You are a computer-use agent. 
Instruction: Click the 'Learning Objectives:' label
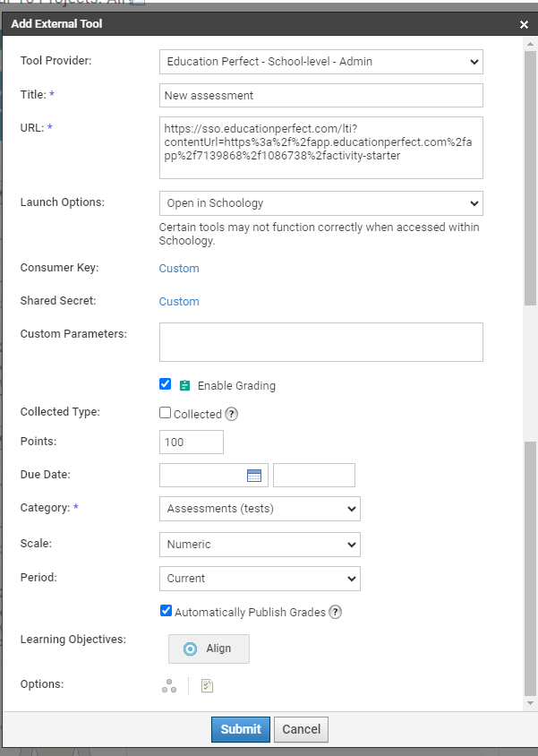(x=73, y=640)
